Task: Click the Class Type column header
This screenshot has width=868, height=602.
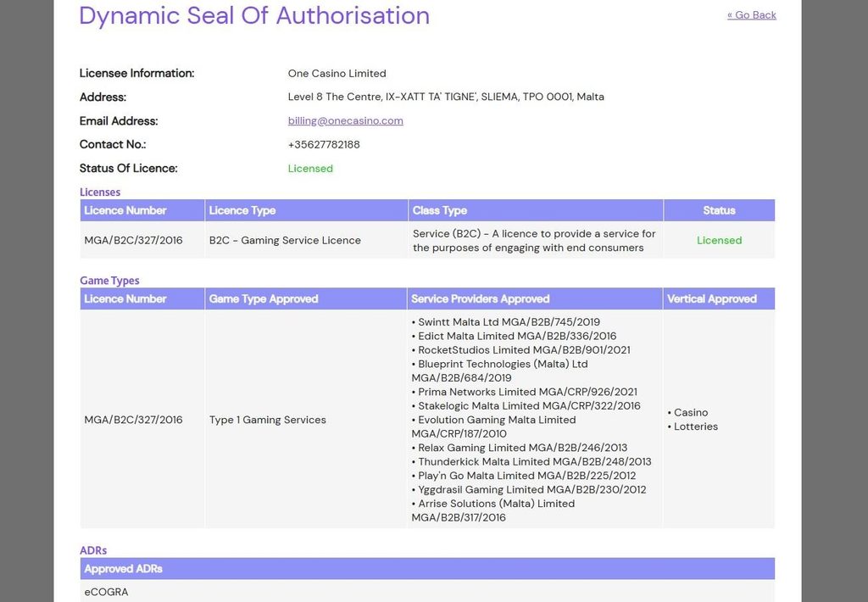Action: click(536, 210)
